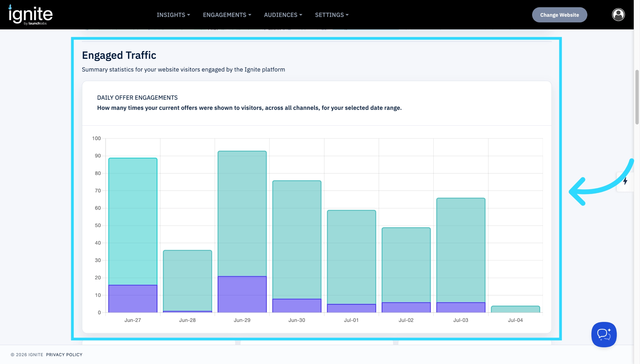Click the Jun-27 purple bar segment
This screenshot has height=364, width=640.
point(133,299)
